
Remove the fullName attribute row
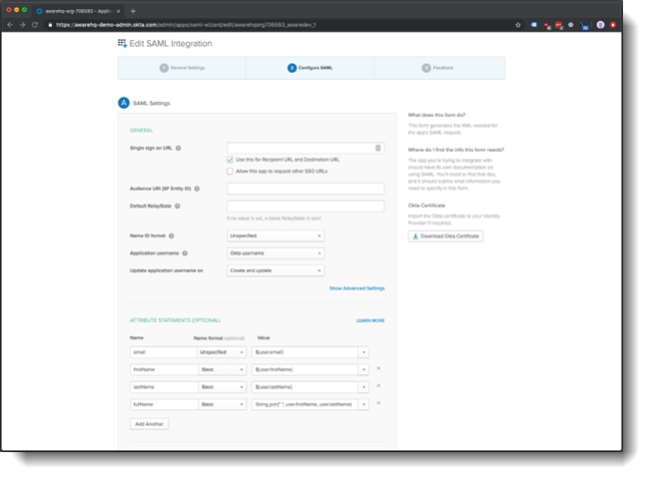point(377,404)
